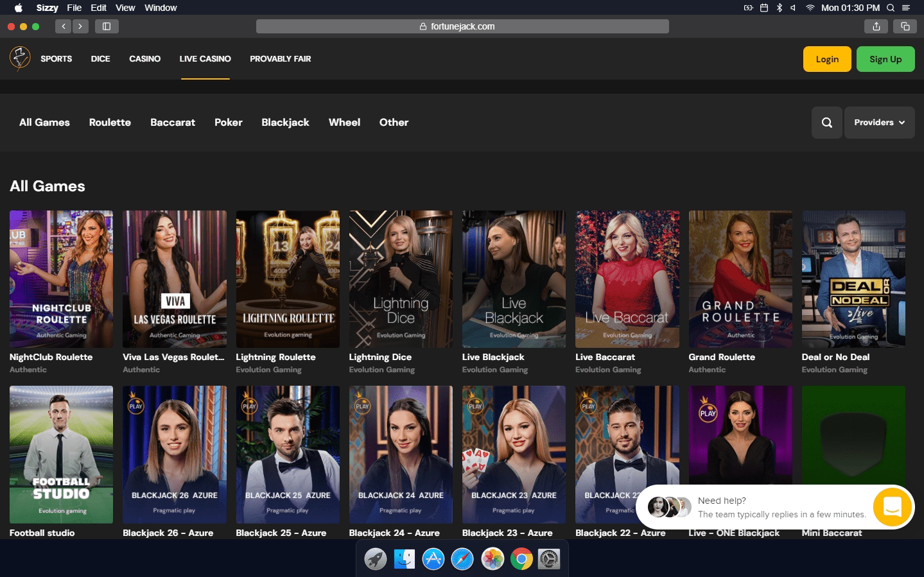Filter games by Other
This screenshot has width=924, height=577.
point(394,122)
